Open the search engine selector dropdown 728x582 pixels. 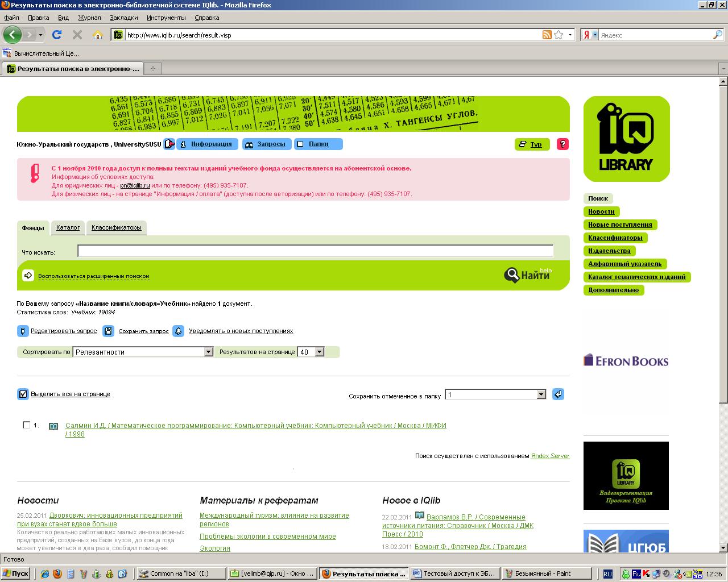pyautogui.click(x=595, y=35)
